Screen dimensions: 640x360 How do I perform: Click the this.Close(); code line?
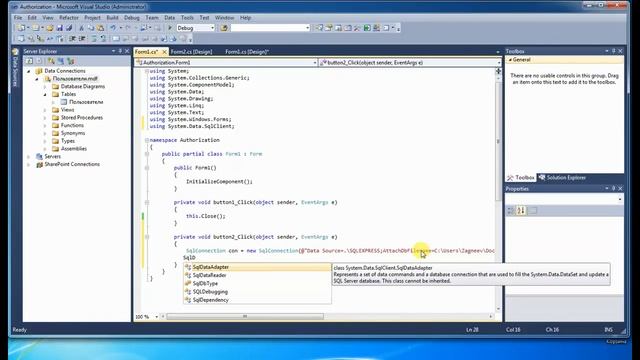click(206, 216)
